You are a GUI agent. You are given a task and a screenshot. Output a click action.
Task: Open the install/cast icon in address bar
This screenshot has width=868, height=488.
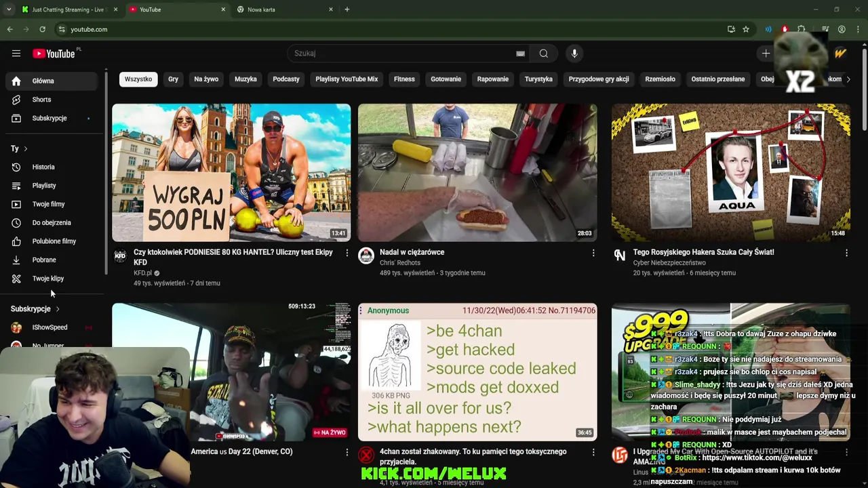(731, 29)
